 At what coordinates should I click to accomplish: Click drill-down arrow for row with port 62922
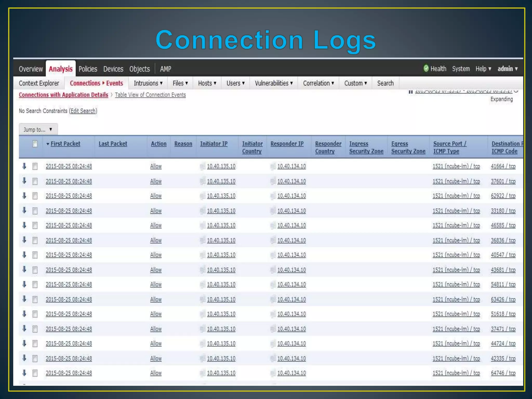[x=24, y=196]
